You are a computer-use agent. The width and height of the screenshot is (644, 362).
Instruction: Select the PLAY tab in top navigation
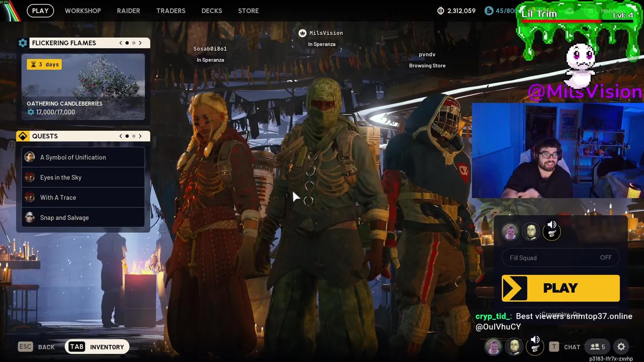[40, 11]
